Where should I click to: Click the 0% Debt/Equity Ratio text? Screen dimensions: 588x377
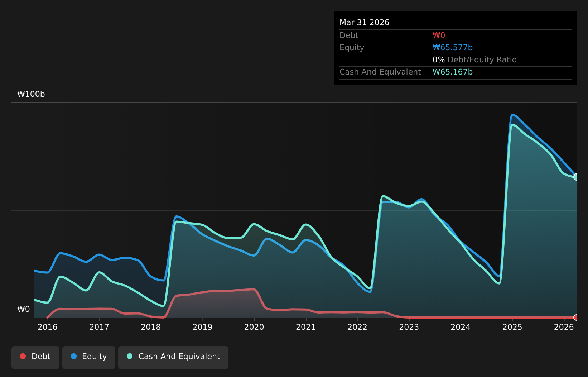474,60
